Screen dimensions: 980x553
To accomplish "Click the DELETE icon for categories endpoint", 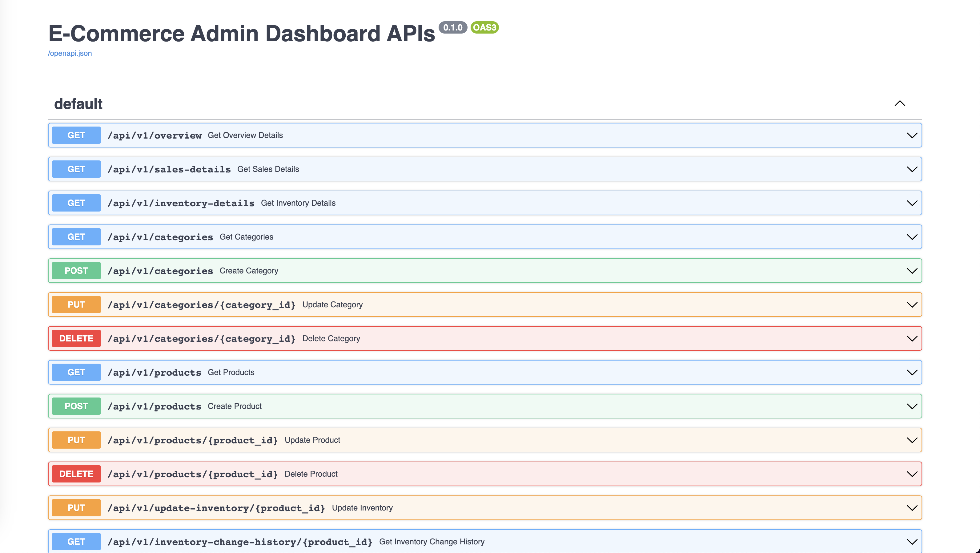I will coord(76,338).
